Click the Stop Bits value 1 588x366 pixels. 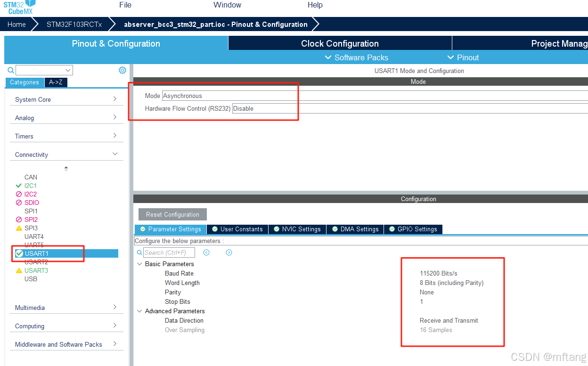(x=421, y=301)
